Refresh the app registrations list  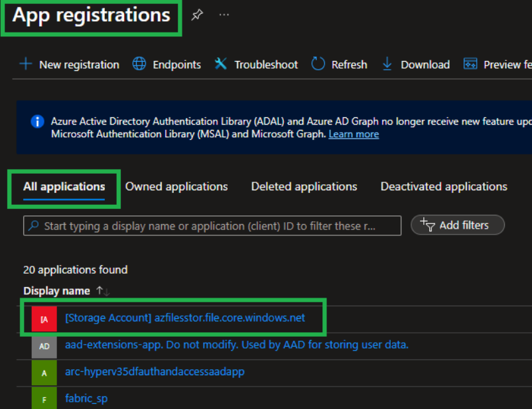click(x=339, y=64)
